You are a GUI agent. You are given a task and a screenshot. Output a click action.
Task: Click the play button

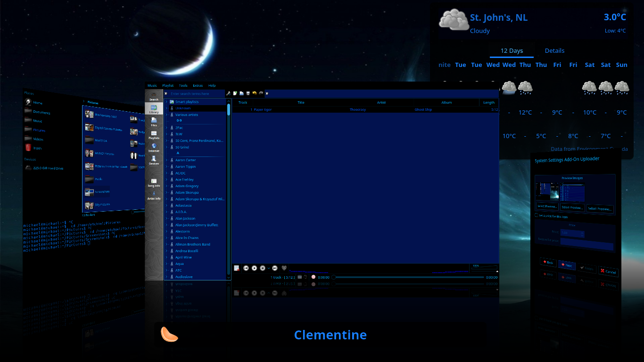click(254, 268)
